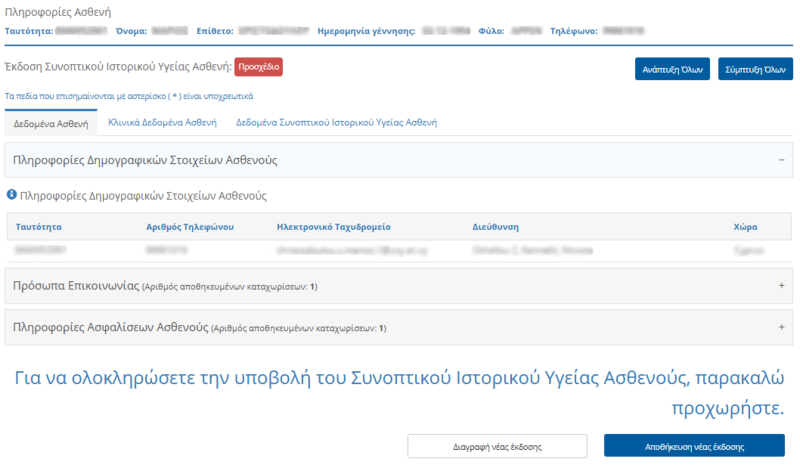Expand the Πληροφορίες Ασφαλίσεων Ασθενούς section title

pos(110,327)
